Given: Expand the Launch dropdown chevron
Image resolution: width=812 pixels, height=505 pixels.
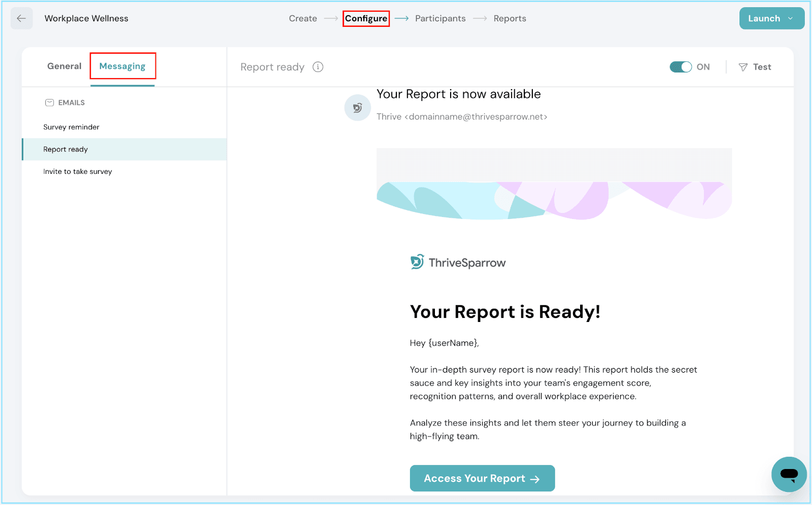Looking at the screenshot, I should [x=790, y=19].
